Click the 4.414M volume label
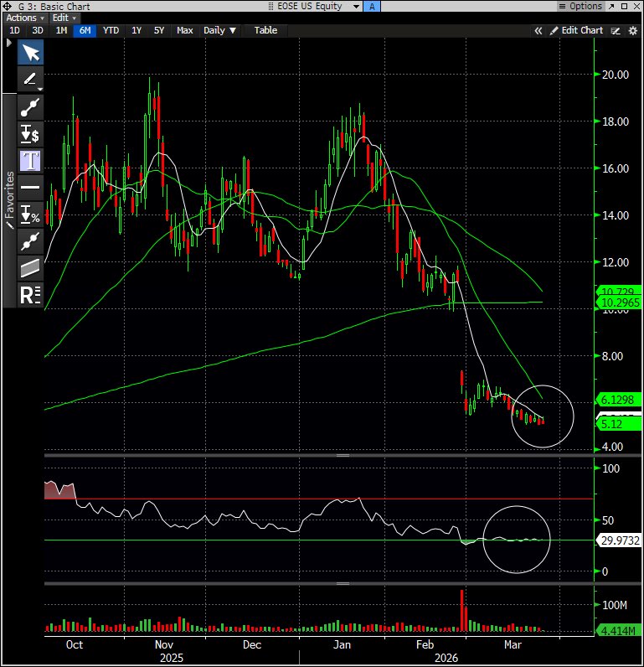The image size is (644, 667). click(619, 630)
